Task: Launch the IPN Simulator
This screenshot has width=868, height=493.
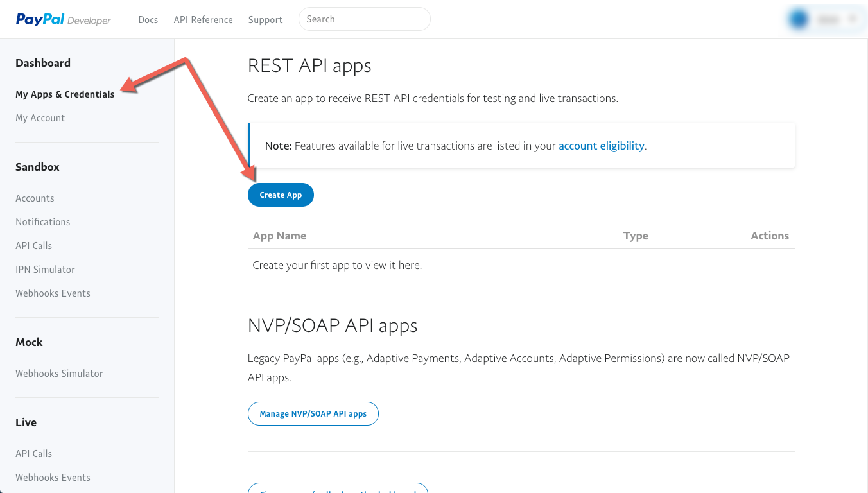Action: point(45,270)
